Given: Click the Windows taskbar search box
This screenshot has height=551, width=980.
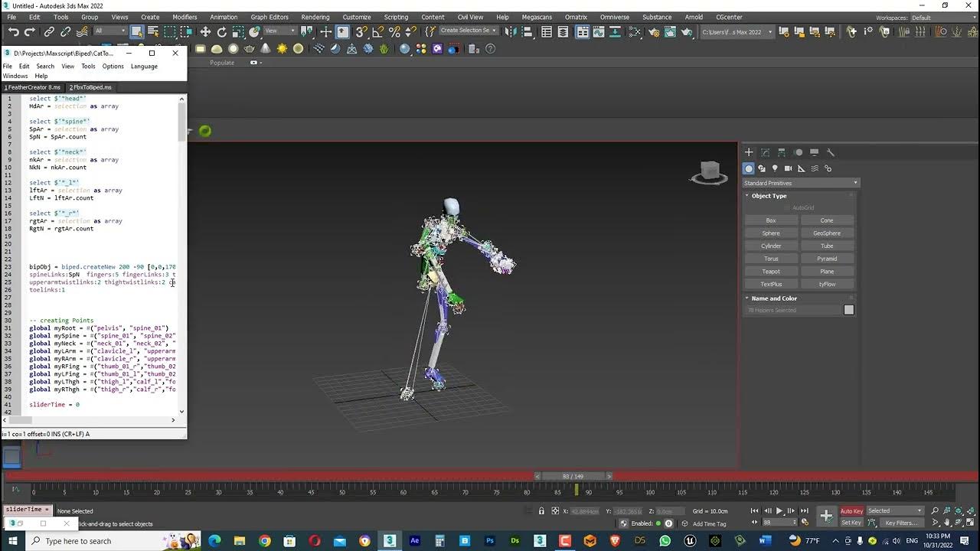Looking at the screenshot, I should [x=113, y=541].
